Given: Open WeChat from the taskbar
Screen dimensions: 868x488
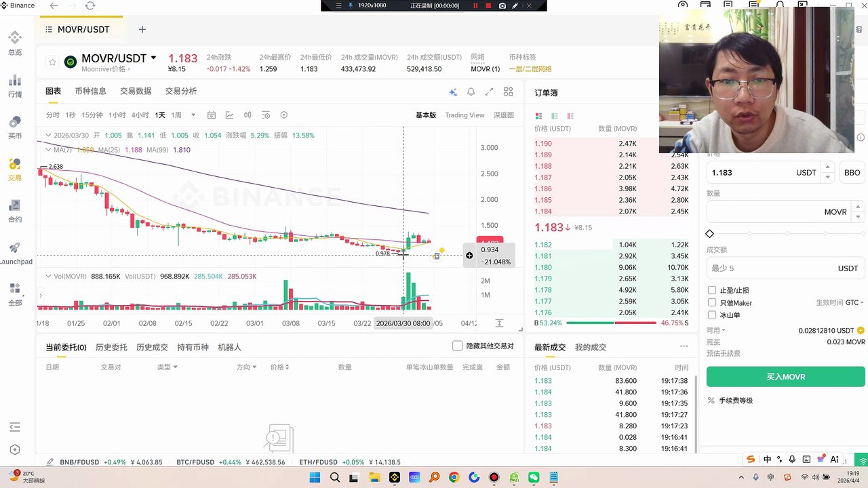Looking at the screenshot, I should point(534,478).
